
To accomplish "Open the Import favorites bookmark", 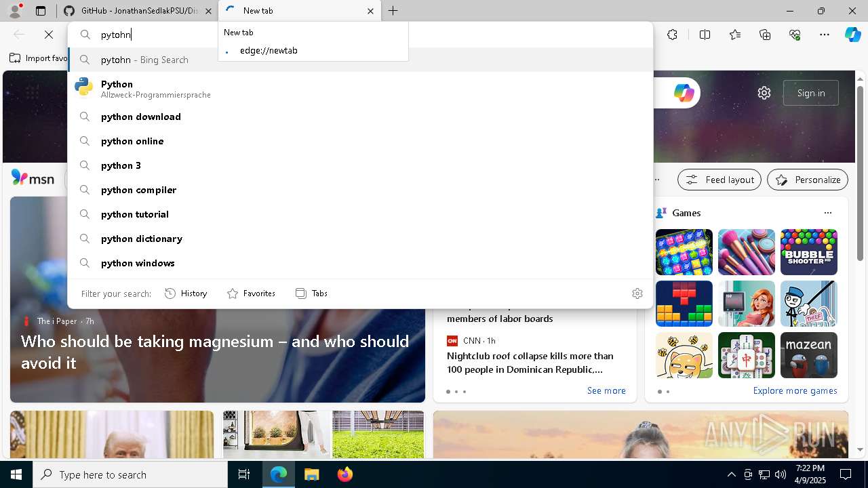I will 39,58.
